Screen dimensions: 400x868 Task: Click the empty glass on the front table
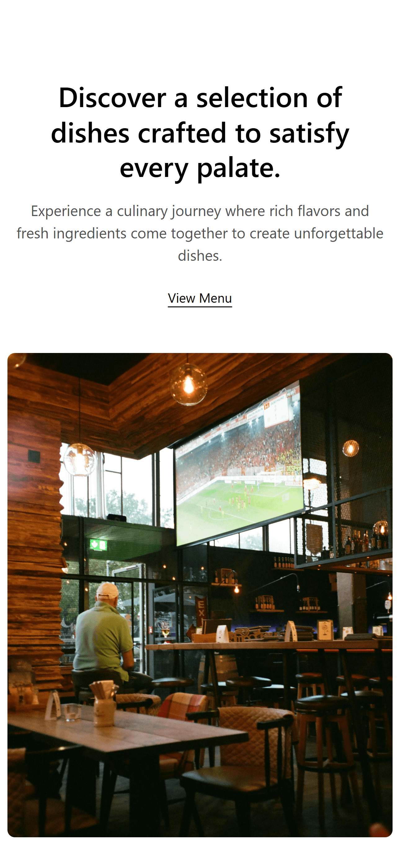(x=72, y=712)
